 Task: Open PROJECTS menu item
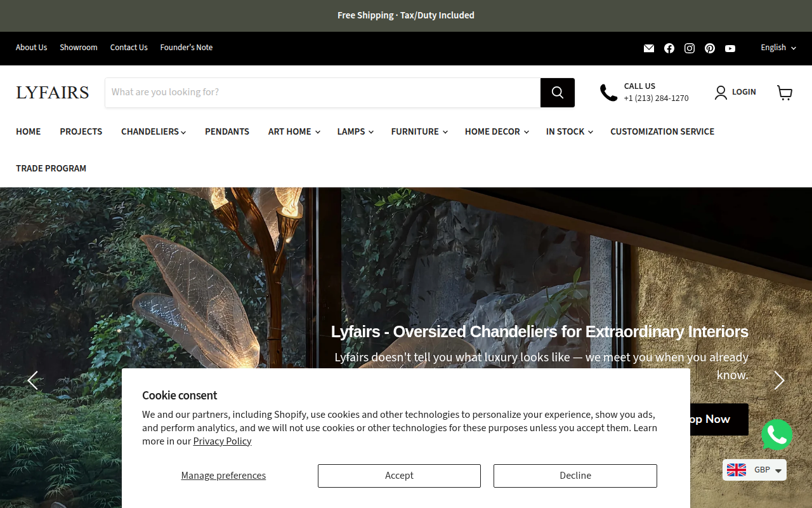point(81,131)
